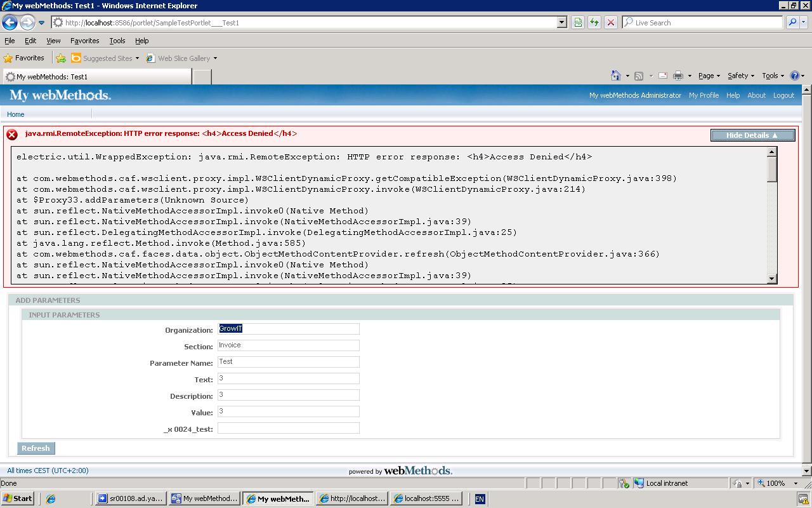This screenshot has width=812, height=508.
Task: Go to the Home breadcrumb link
Action: (15, 114)
